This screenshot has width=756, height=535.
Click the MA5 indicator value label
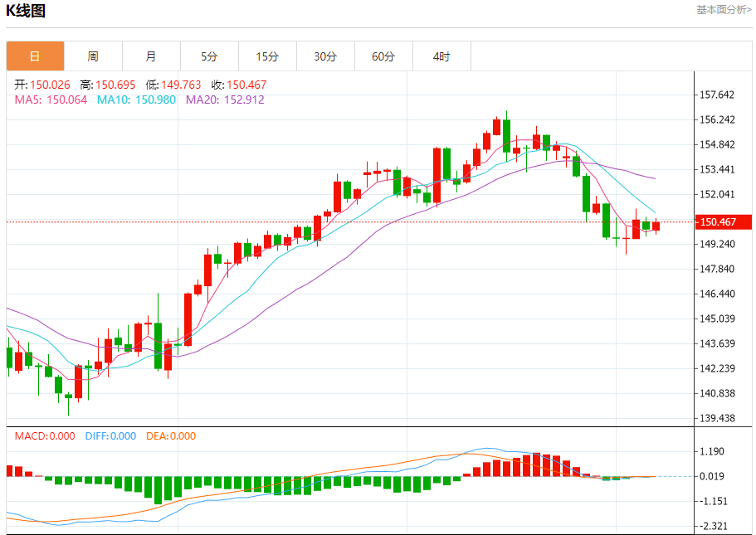tap(51, 100)
